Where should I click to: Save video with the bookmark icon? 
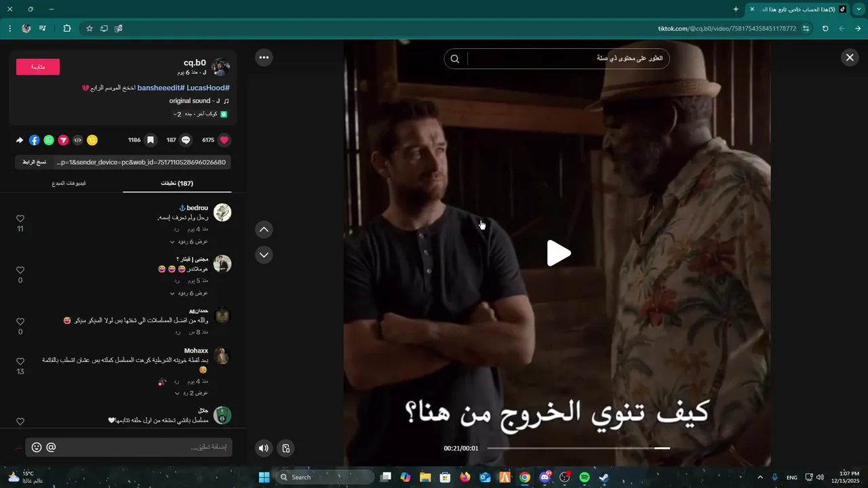point(151,140)
